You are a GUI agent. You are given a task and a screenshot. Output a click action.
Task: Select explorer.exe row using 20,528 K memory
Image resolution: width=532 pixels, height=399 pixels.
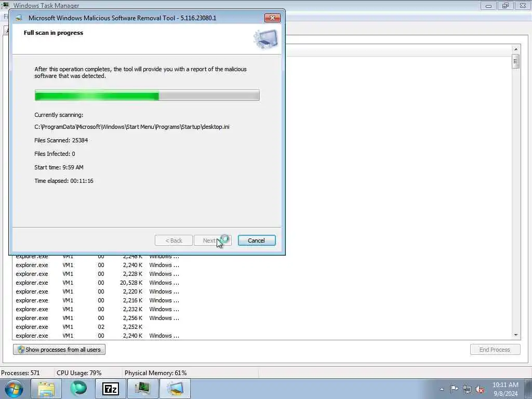pos(97,283)
